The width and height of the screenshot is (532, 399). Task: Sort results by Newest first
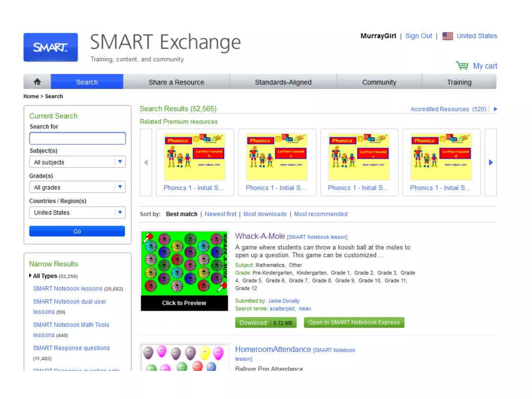pos(221,214)
